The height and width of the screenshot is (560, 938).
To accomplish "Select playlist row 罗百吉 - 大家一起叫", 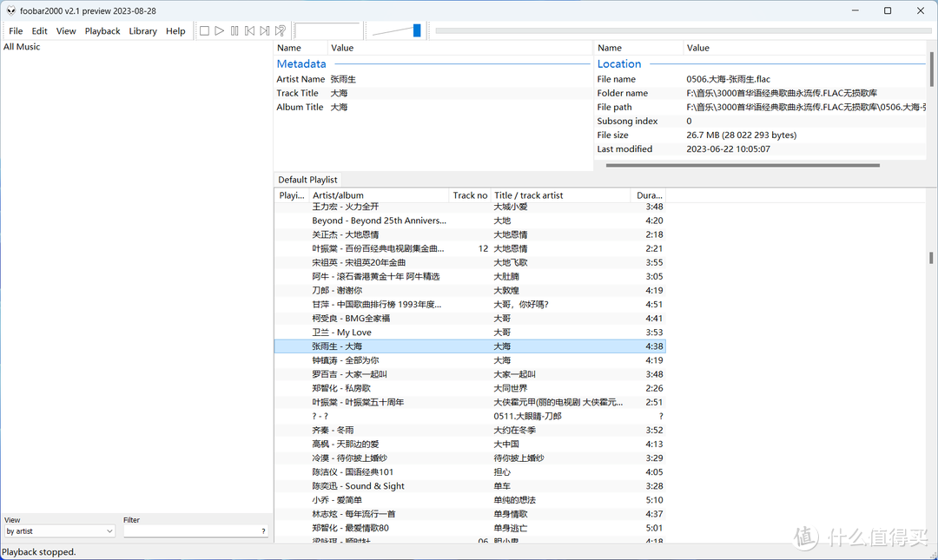I will pyautogui.click(x=470, y=374).
